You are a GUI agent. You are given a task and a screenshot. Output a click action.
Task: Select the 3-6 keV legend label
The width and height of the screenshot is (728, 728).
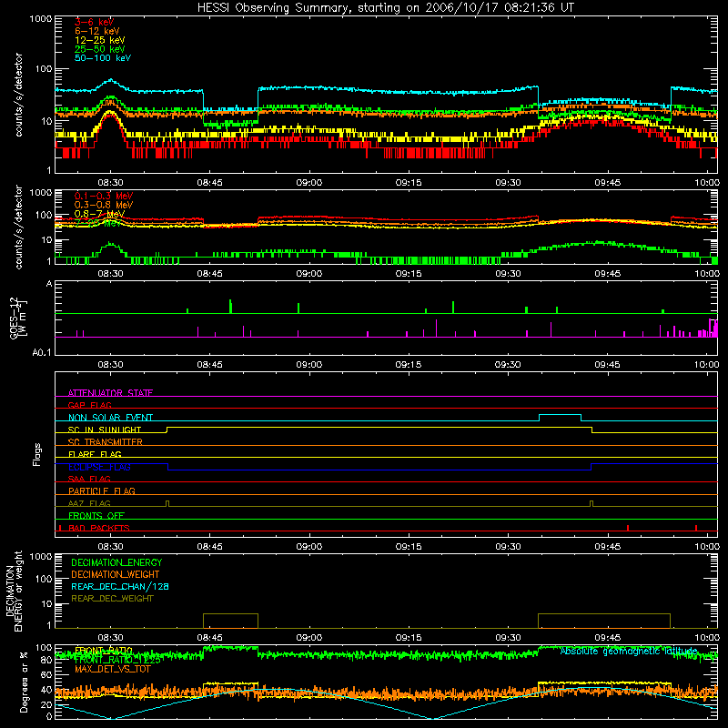point(95,22)
